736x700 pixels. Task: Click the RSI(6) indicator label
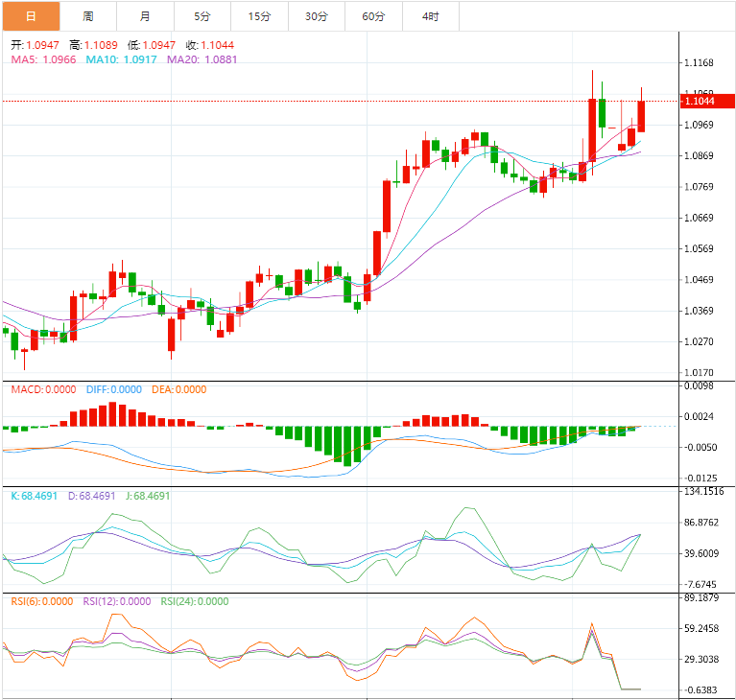point(42,602)
